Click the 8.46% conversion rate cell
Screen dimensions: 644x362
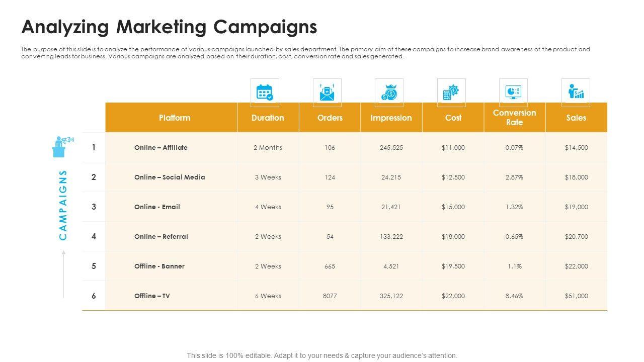pyautogui.click(x=514, y=296)
